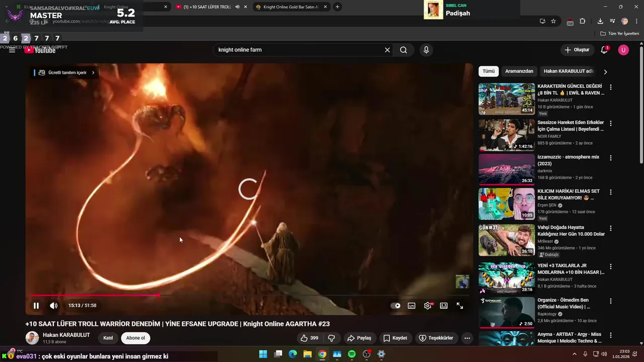The image size is (644, 362).
Task: Toggle video subtitles
Action: coord(412,306)
